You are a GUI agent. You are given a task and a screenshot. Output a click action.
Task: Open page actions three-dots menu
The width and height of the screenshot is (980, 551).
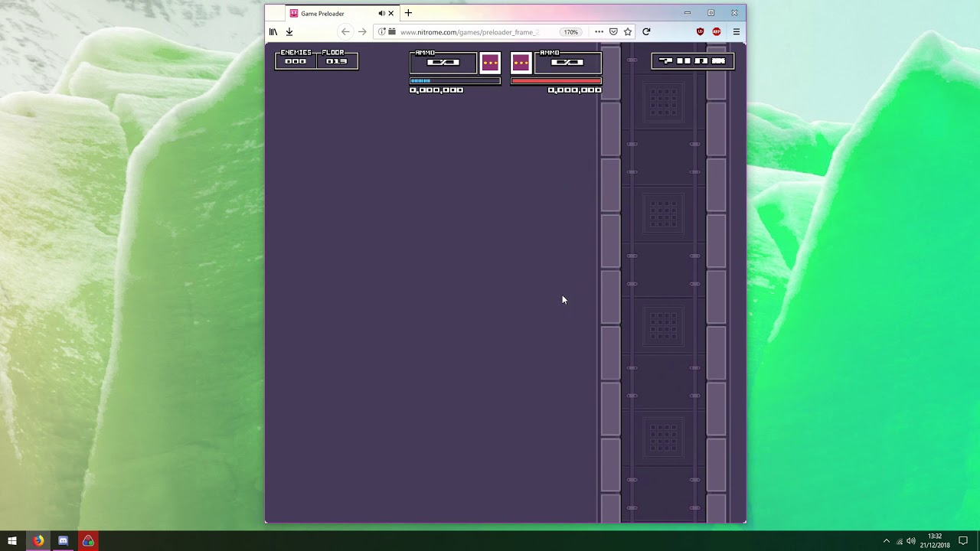[x=599, y=31]
